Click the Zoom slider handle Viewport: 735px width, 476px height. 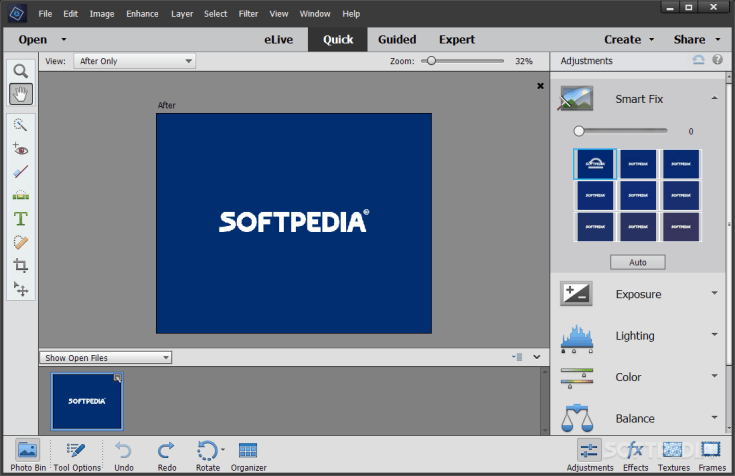tap(431, 60)
